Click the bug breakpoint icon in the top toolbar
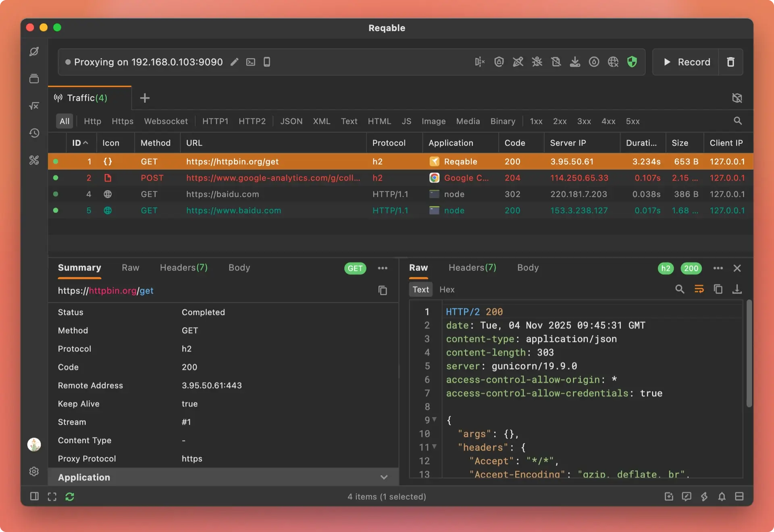The height and width of the screenshot is (532, 774). coord(537,62)
